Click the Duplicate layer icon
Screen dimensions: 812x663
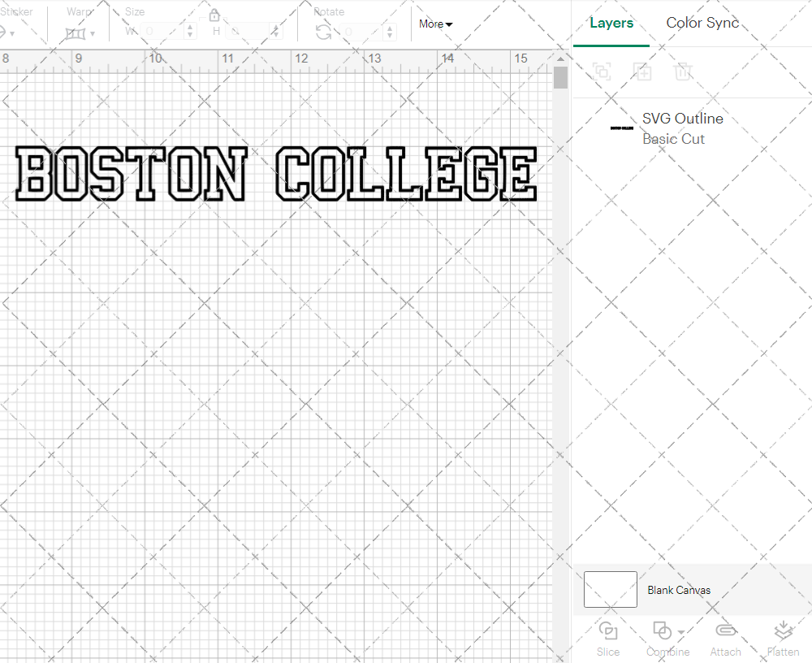pos(642,71)
